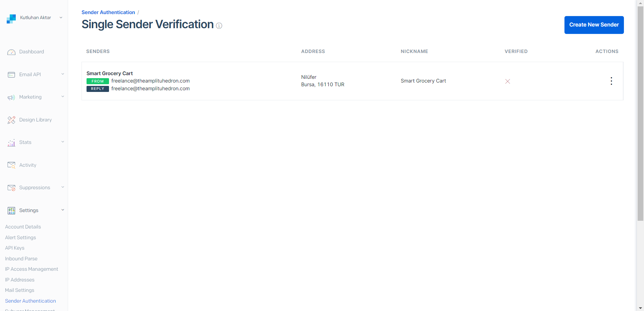Image resolution: width=644 pixels, height=311 pixels.
Task: Open actions menu for Smart Grocery Cart
Action: click(x=611, y=81)
